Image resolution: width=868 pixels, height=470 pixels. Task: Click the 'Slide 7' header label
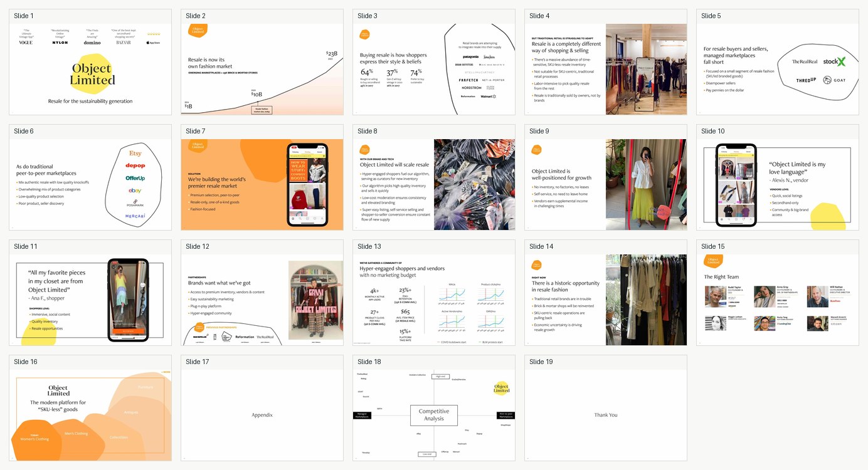tap(196, 131)
